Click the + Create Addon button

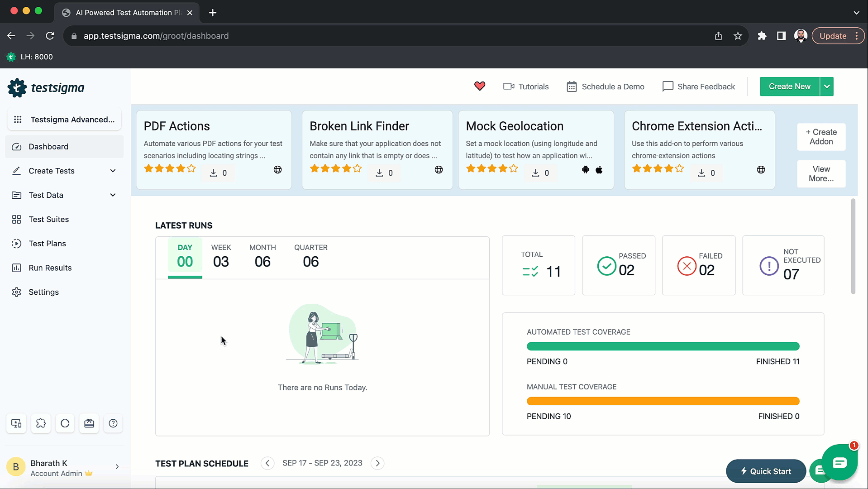click(821, 137)
